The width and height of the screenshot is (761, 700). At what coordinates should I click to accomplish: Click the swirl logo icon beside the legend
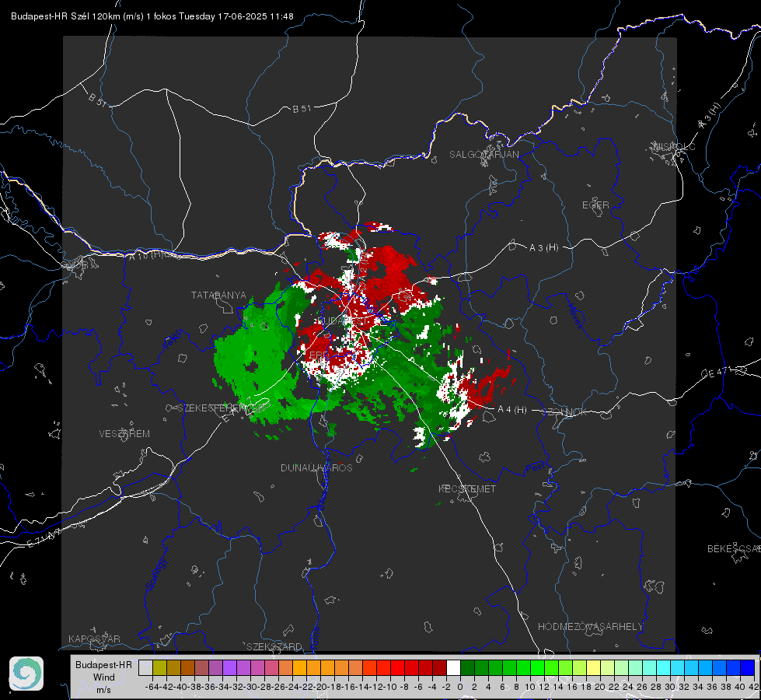26,674
